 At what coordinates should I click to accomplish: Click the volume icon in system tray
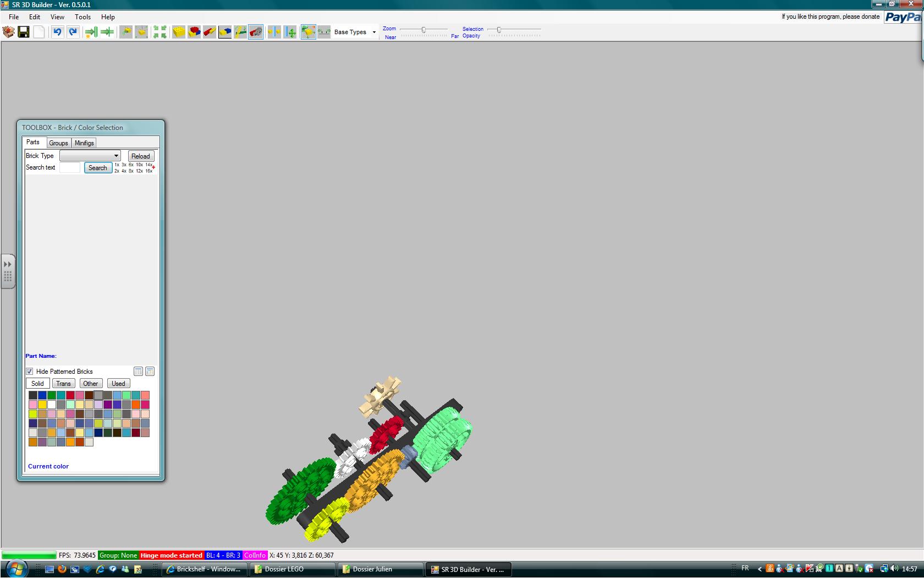[x=894, y=569]
